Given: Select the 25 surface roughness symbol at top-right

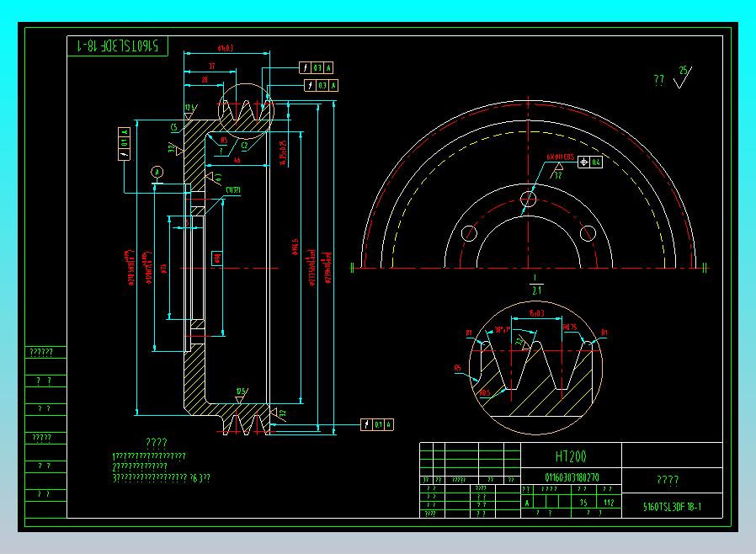Looking at the screenshot, I should tap(684, 77).
